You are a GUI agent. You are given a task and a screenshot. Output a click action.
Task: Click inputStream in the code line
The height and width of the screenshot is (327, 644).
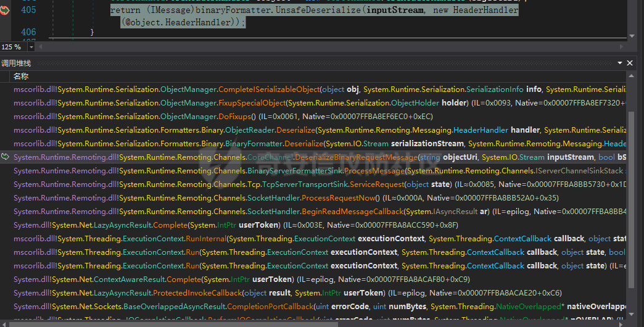(395, 10)
